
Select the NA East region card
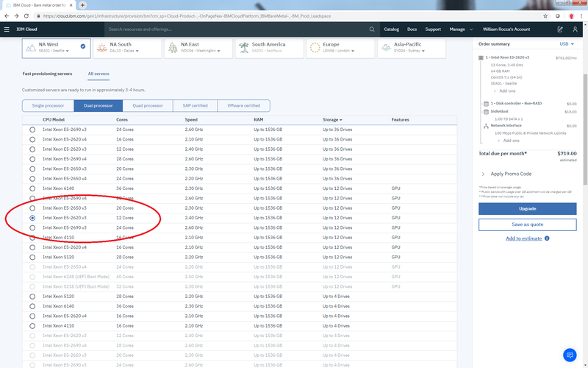198,48
